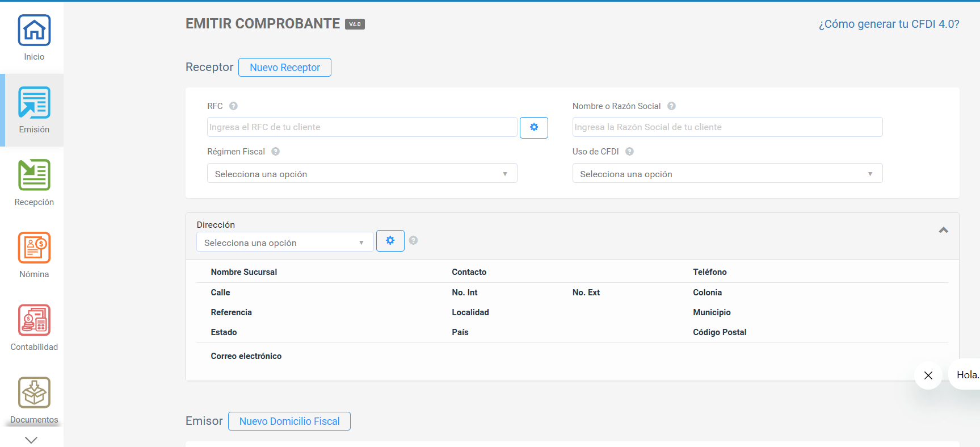980x447 pixels.
Task: Click the Localidad label
Action: 470,312
